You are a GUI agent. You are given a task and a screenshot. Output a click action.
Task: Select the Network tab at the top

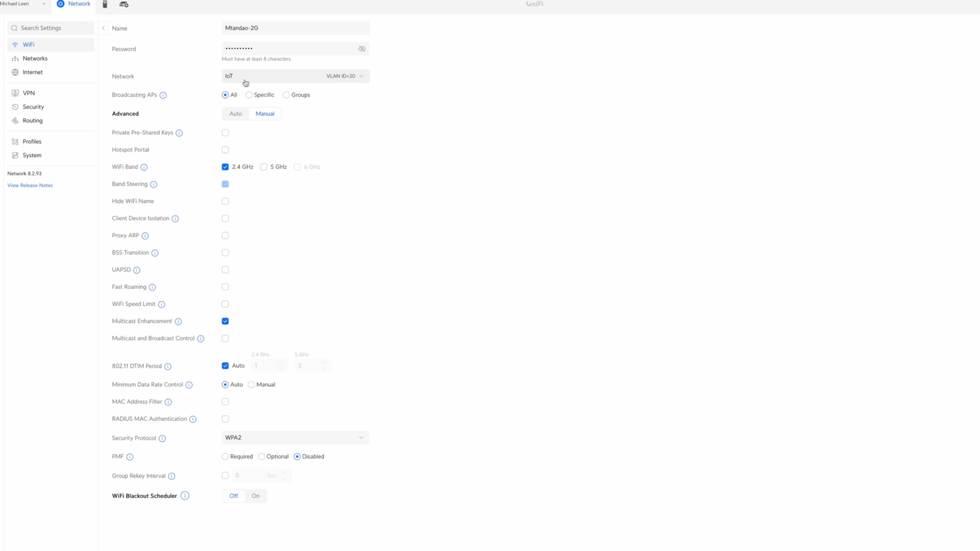[x=73, y=4]
